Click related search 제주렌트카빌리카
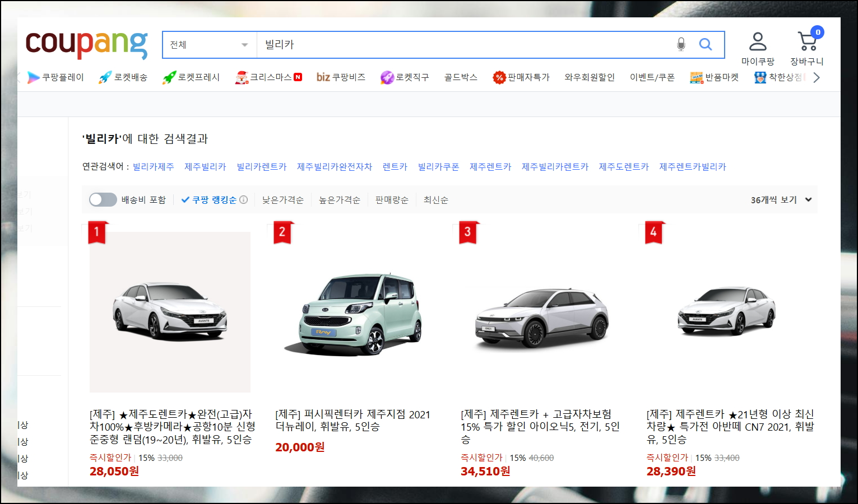858x504 pixels. click(693, 167)
